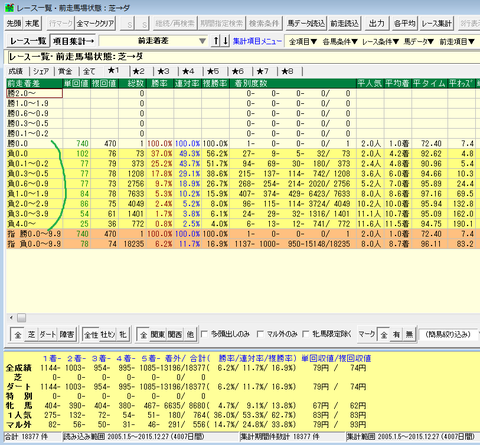Click the 各平均 button
This screenshot has height=445, width=480.
[404, 23]
